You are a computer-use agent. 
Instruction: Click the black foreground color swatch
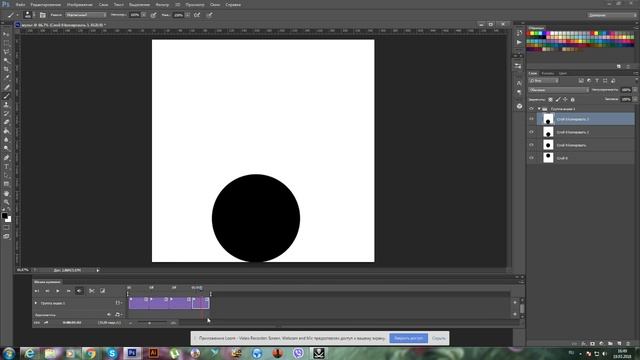point(4,215)
